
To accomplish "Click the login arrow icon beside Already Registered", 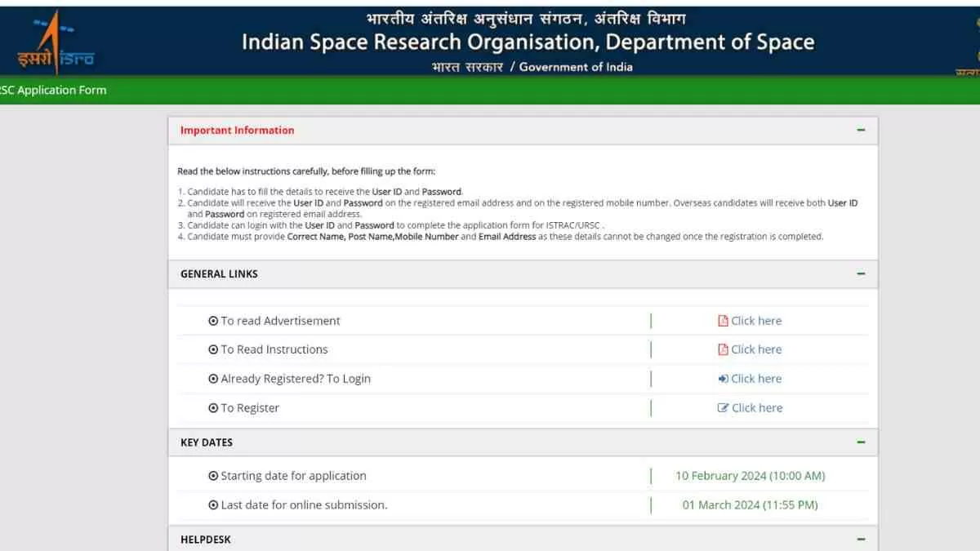I will tap(723, 379).
